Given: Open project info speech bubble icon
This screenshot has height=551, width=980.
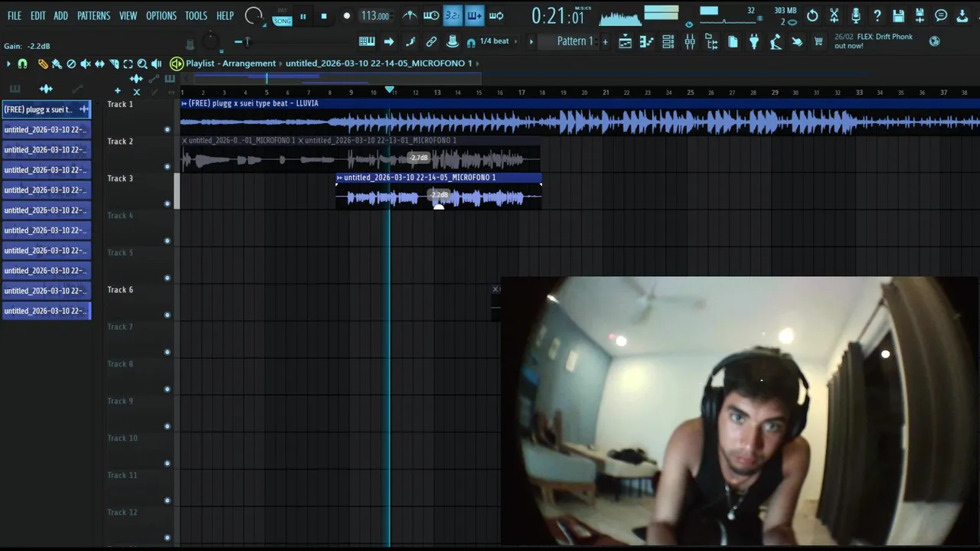Looking at the screenshot, I should [x=941, y=15].
